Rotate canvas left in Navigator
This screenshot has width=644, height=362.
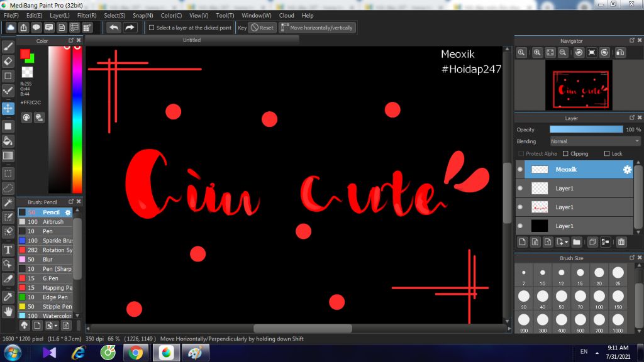click(x=579, y=53)
